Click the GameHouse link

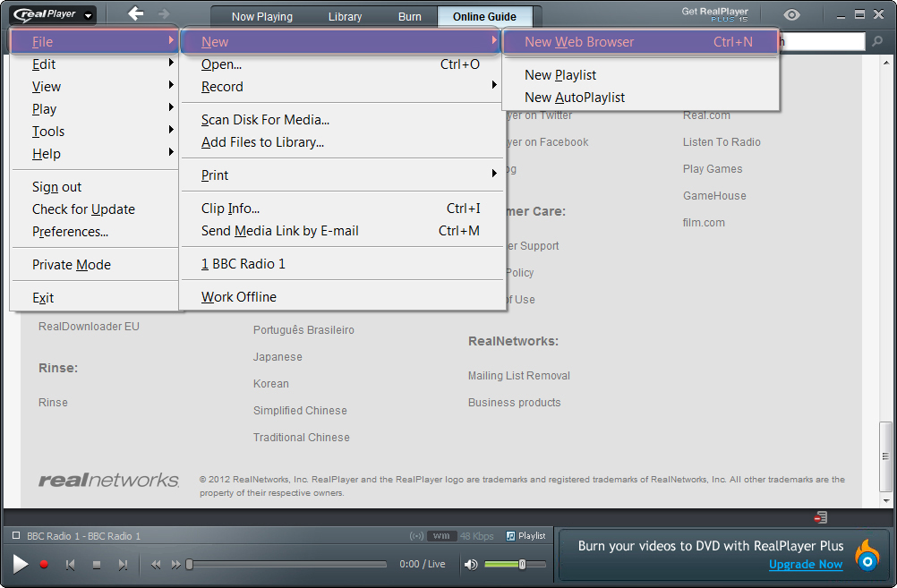coord(714,196)
